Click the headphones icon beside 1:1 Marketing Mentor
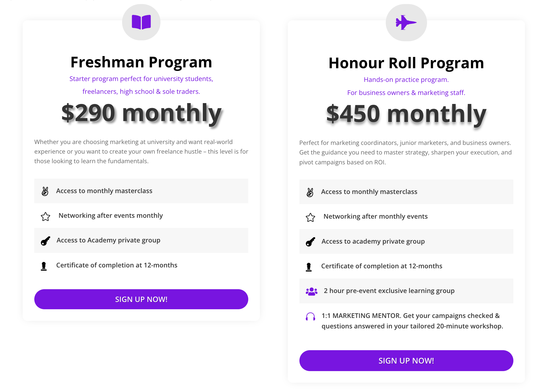Image resolution: width=550 pixels, height=392 pixels. [x=310, y=317]
